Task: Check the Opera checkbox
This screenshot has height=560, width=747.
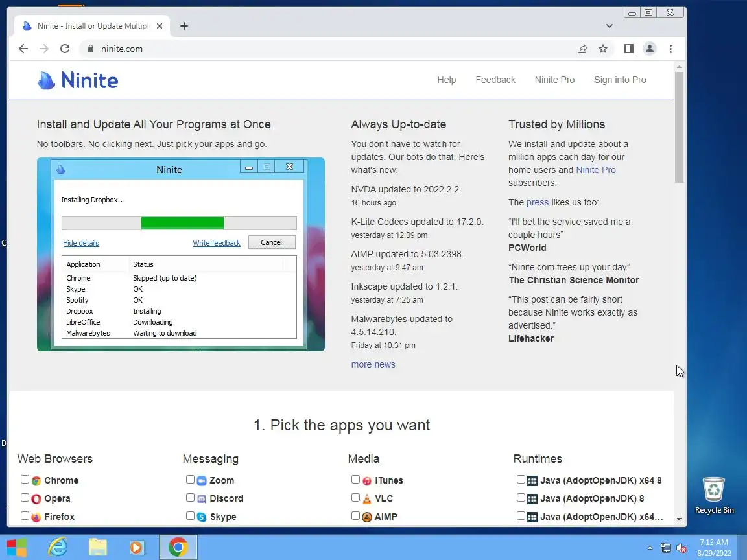Action: click(x=25, y=498)
